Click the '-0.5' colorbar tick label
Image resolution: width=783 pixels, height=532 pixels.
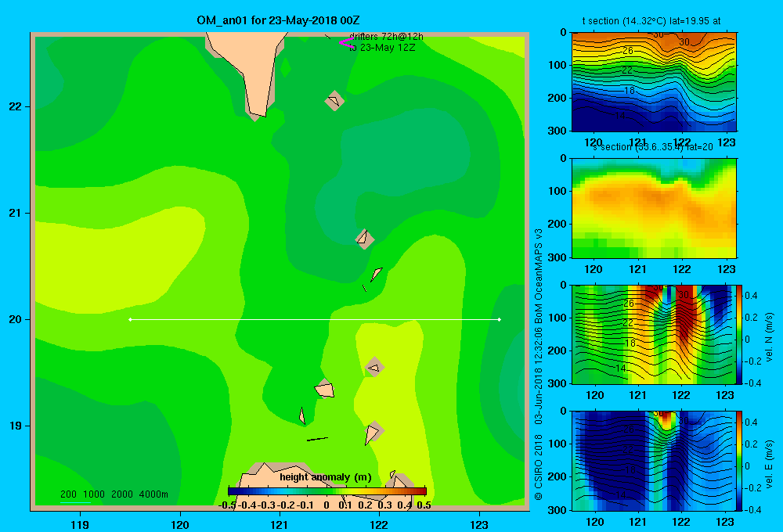[227, 505]
